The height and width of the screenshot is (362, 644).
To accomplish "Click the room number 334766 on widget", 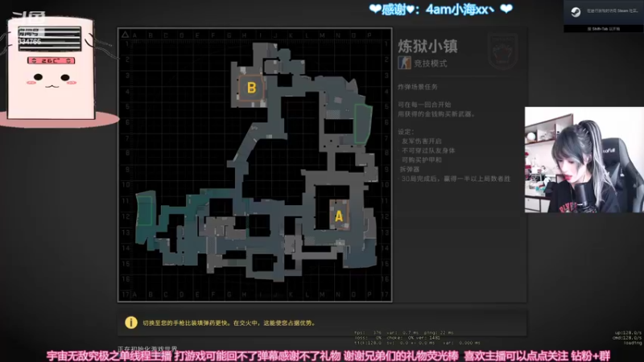I will coord(30,42).
